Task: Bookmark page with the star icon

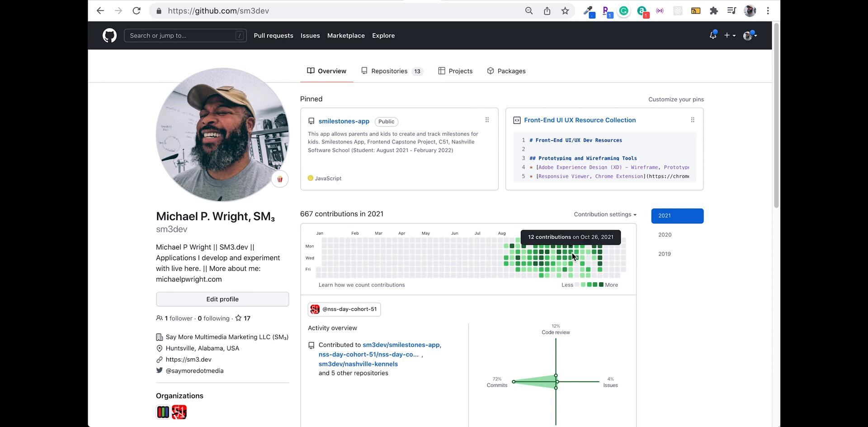Action: [x=565, y=11]
